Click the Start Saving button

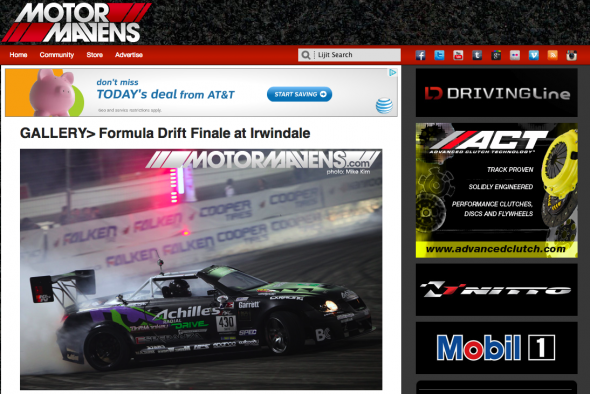click(300, 94)
